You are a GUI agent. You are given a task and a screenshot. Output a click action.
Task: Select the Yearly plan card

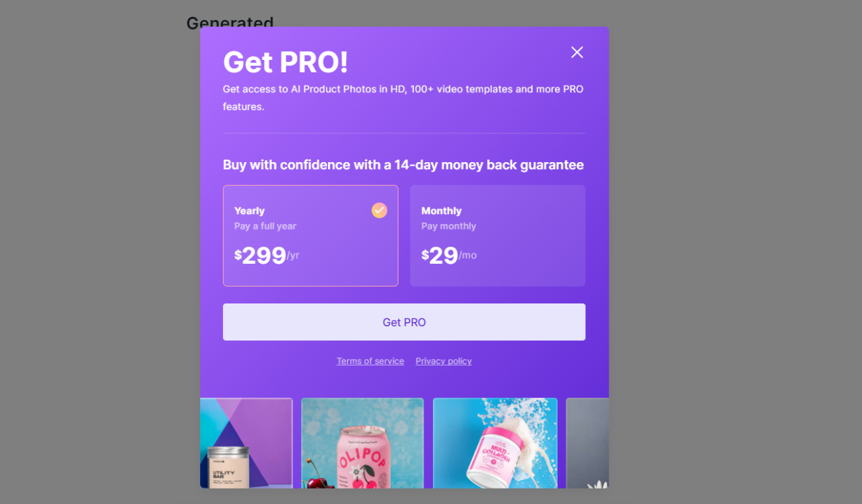click(x=310, y=236)
